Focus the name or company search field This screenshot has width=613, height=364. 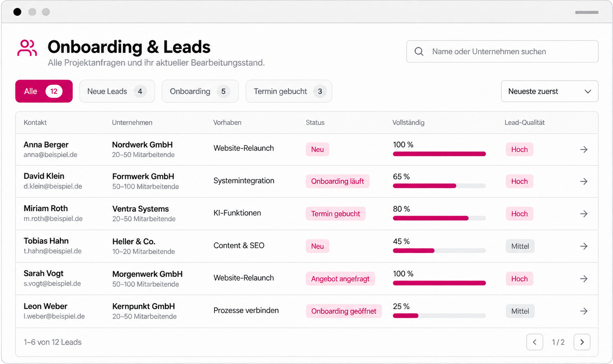pos(502,51)
